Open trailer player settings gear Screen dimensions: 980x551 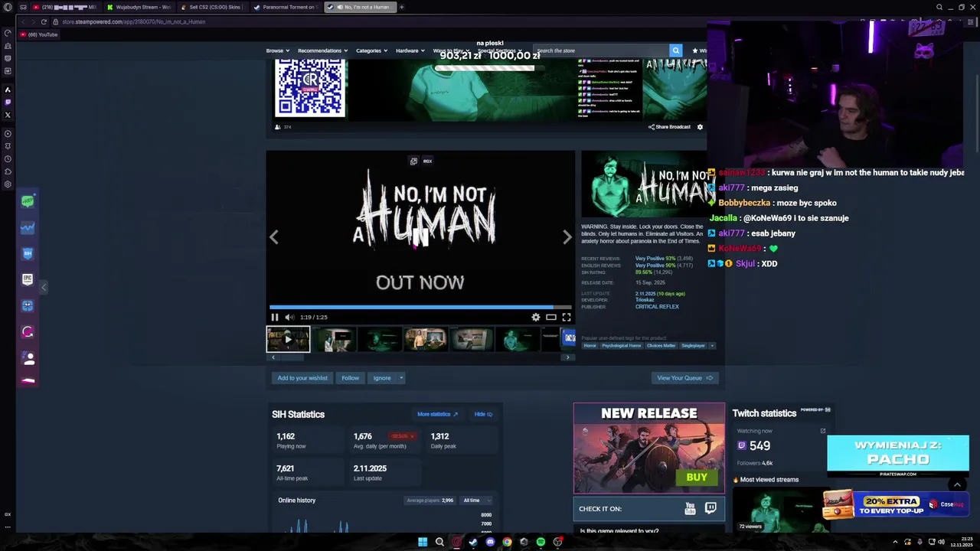click(536, 317)
